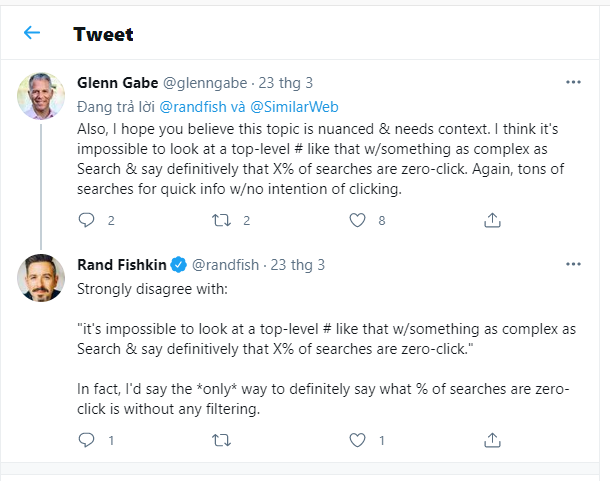Open Rand Fishkin's display name
The height and width of the screenshot is (481, 610).
pos(121,265)
